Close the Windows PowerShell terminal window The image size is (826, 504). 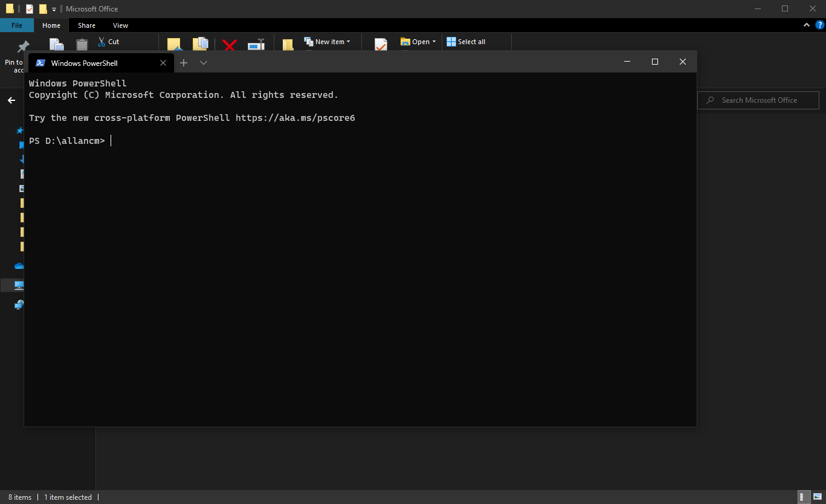click(x=683, y=62)
